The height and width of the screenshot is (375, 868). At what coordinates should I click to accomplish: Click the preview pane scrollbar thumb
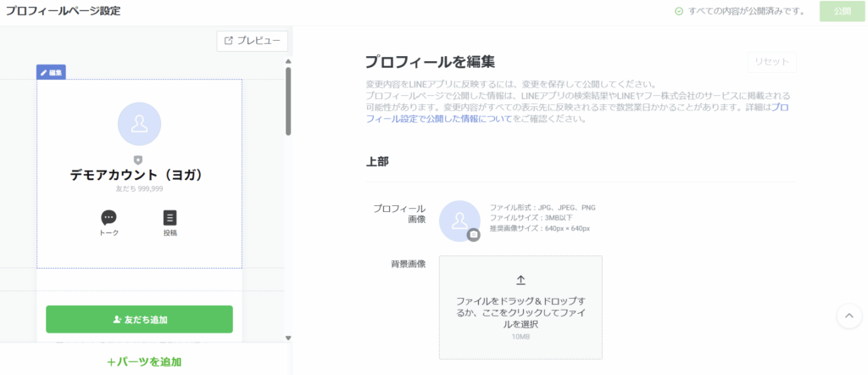[288, 100]
